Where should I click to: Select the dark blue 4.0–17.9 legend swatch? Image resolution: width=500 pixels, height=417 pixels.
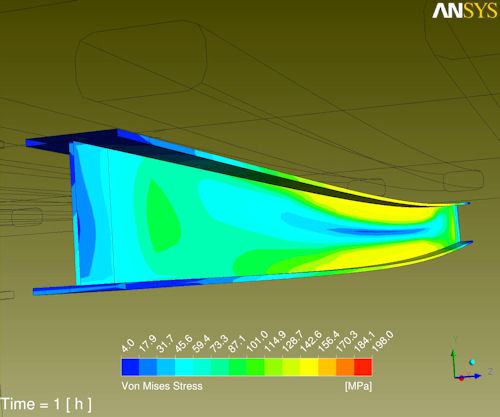(x=131, y=367)
